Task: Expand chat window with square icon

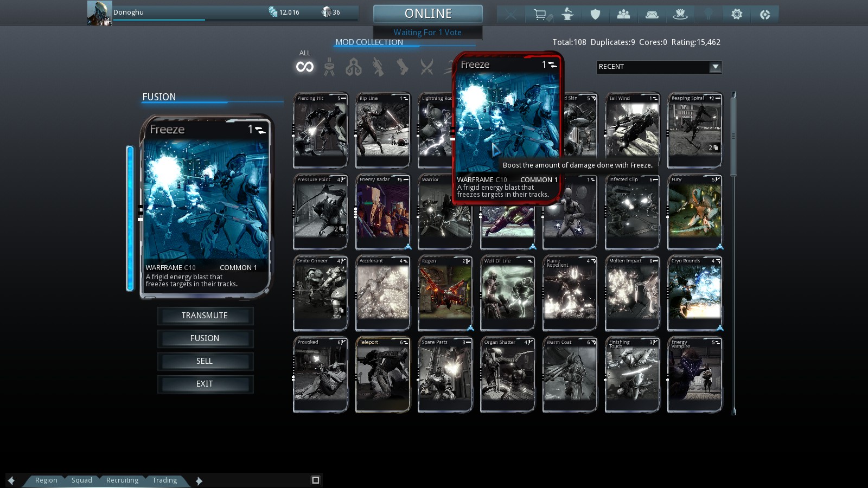Action: pyautogui.click(x=315, y=480)
